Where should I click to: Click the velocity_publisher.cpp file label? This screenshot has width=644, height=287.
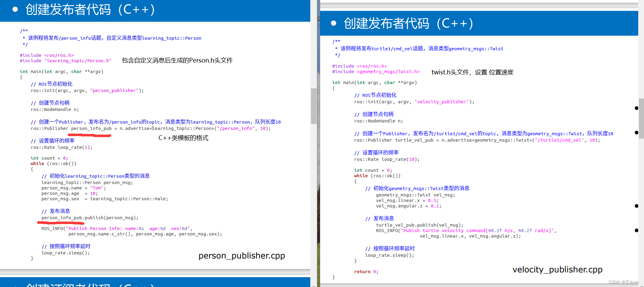[557, 270]
